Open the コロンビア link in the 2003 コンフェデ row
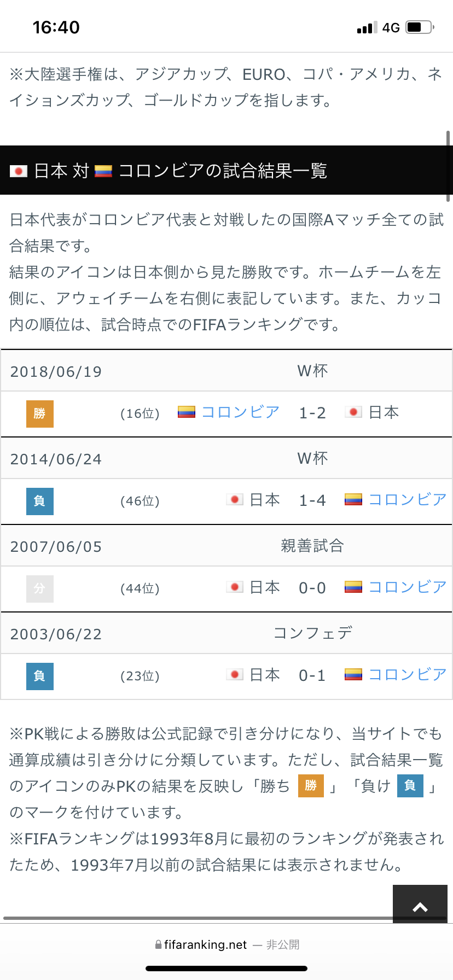This screenshot has height=980, width=453. [x=408, y=675]
